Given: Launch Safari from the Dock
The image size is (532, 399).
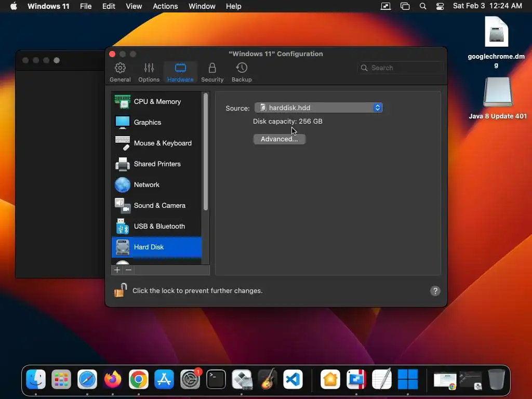Looking at the screenshot, I should pos(87,379).
